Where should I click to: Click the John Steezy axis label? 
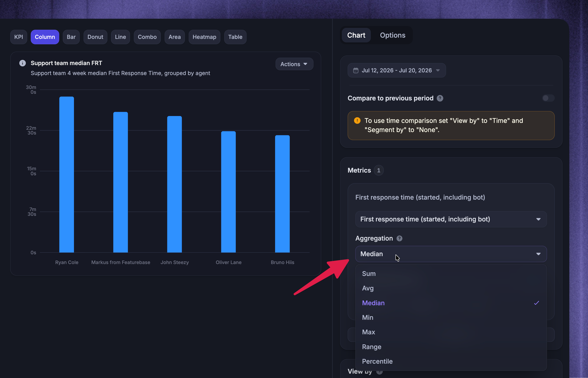[x=175, y=262]
